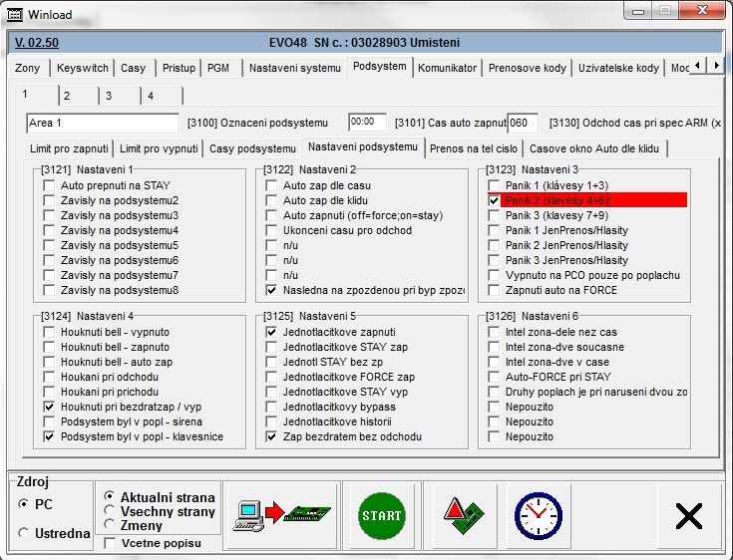The height and width of the screenshot is (560, 733).
Task: Click the black X close icon button
Action: [x=688, y=515]
